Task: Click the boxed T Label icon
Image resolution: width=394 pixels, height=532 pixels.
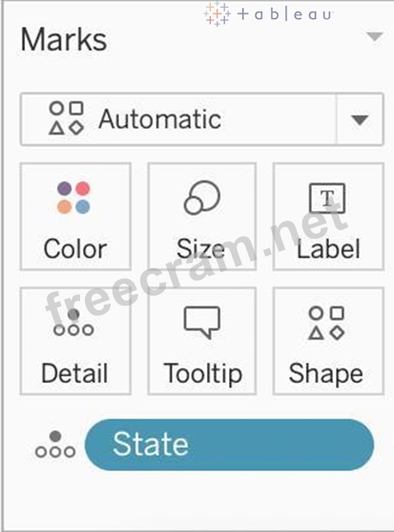Action: click(x=327, y=198)
